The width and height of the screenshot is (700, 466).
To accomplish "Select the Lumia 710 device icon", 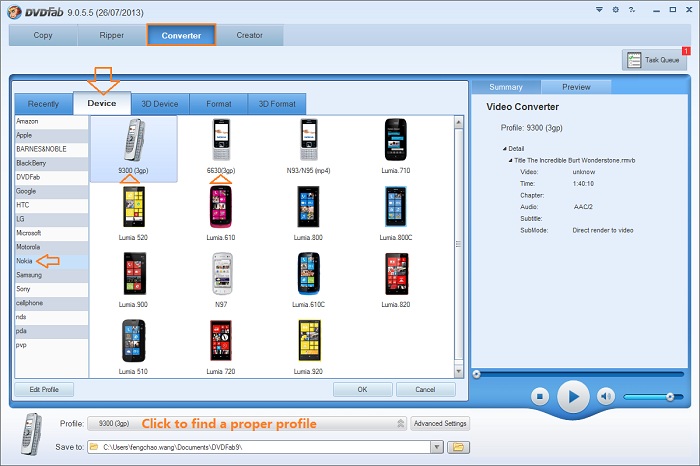I will coord(396,140).
